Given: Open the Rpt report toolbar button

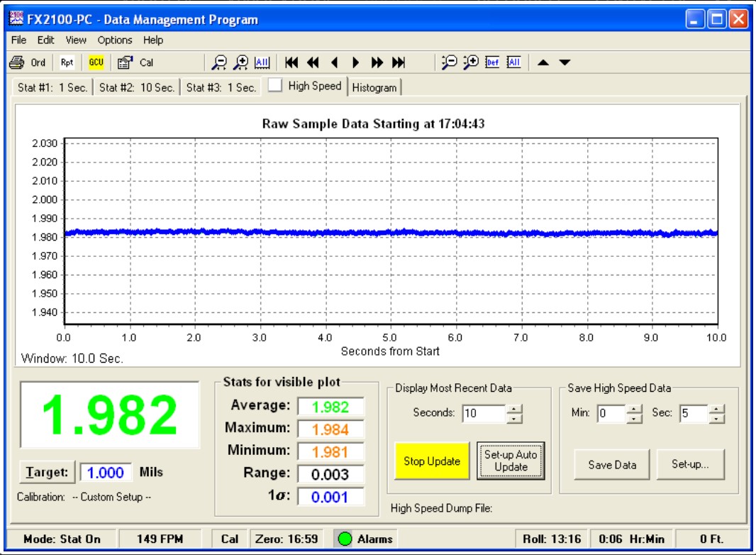Looking at the screenshot, I should pos(67,62).
